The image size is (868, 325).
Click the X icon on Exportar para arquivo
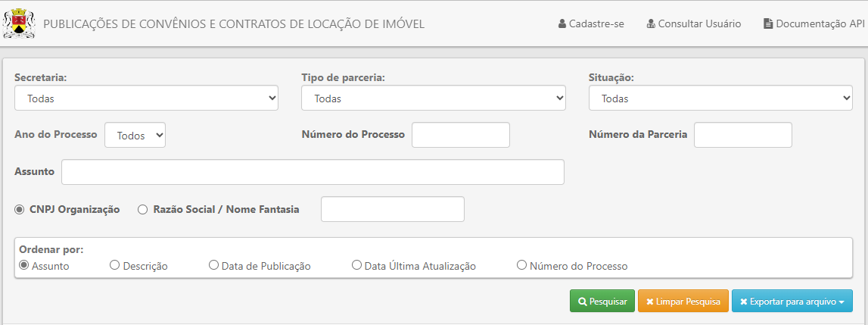[744, 302]
